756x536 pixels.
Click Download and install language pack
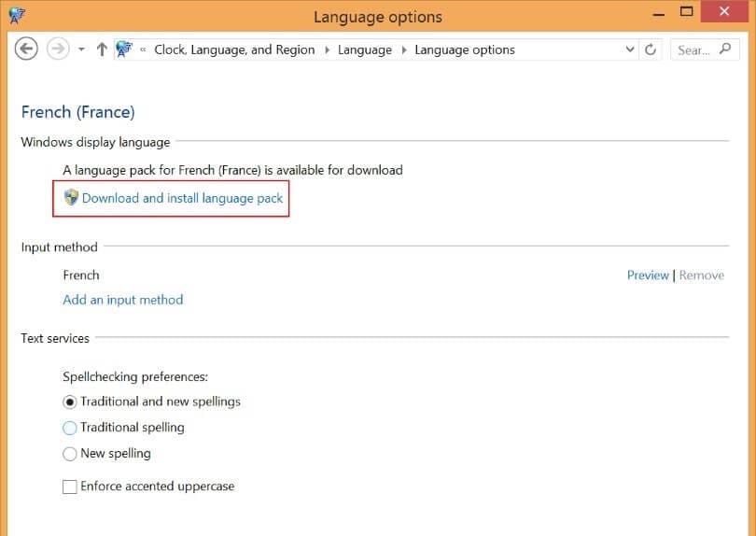182,198
